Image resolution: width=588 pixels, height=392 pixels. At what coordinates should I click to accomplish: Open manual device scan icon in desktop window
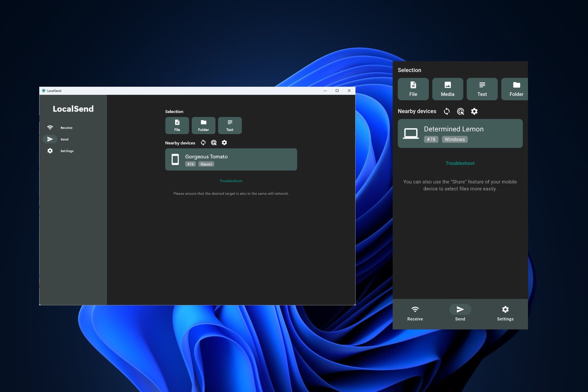pyautogui.click(x=214, y=143)
